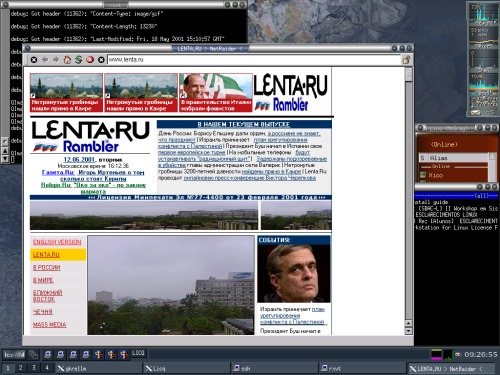Open the ENGLISH VERSION link

[57, 242]
